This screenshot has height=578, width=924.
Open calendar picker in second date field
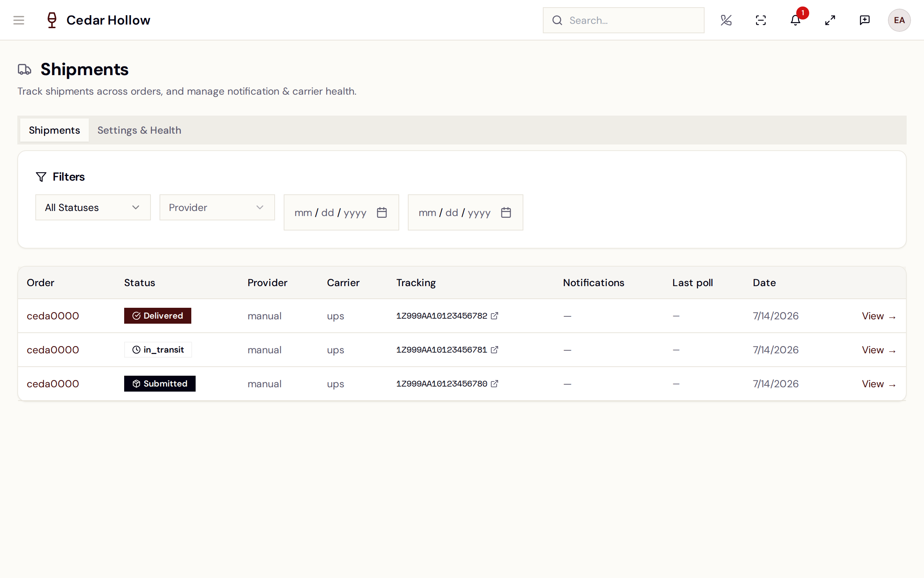point(506,212)
